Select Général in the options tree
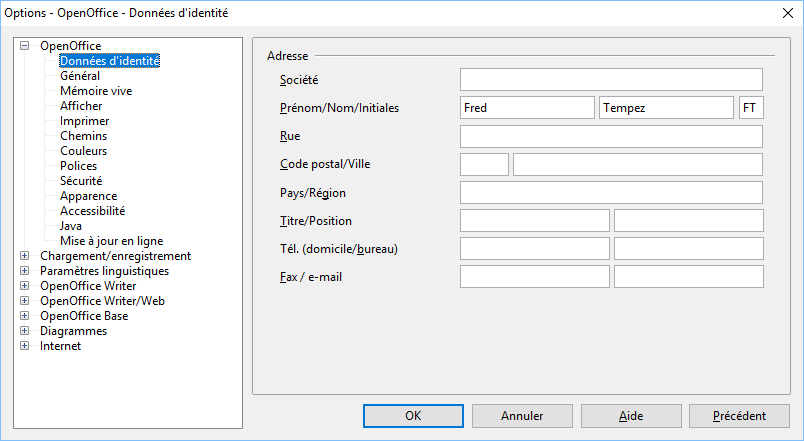The height and width of the screenshot is (441, 804). point(80,76)
